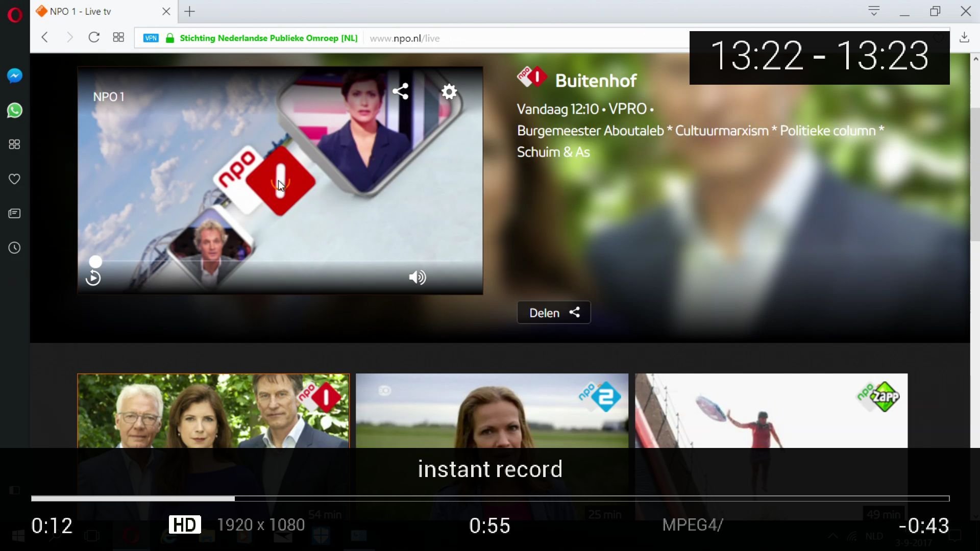
Task: Open the start page grid button
Action: pos(118,37)
